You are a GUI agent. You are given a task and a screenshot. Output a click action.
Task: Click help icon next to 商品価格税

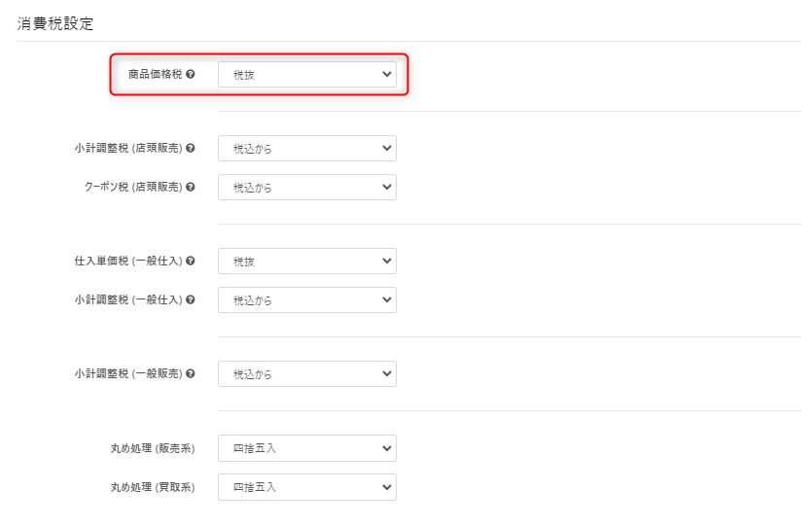191,74
